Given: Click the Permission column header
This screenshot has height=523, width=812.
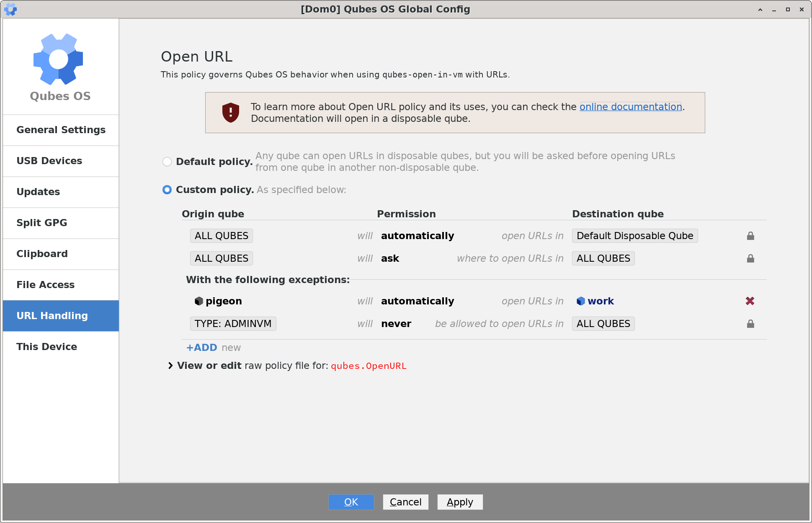Looking at the screenshot, I should click(x=406, y=214).
